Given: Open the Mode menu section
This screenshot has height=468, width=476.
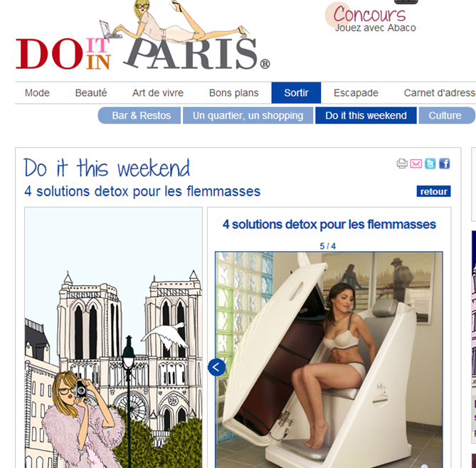Looking at the screenshot, I should [x=37, y=93].
